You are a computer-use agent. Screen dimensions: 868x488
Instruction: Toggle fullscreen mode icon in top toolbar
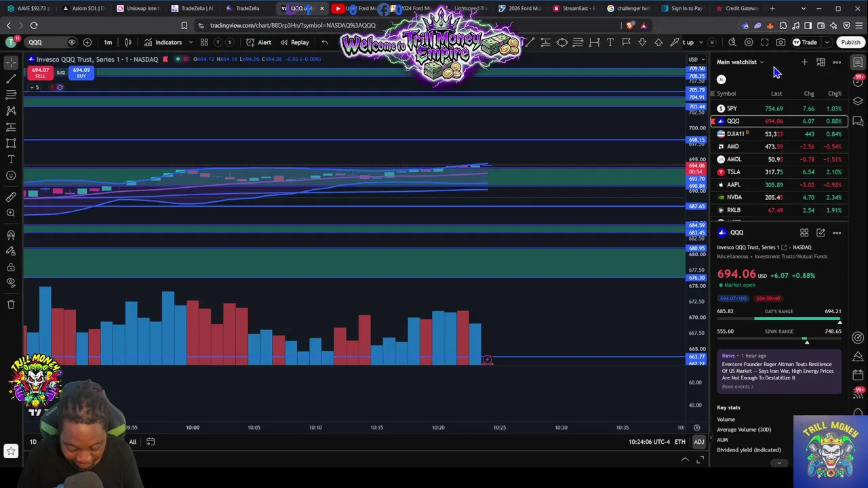[x=764, y=42]
